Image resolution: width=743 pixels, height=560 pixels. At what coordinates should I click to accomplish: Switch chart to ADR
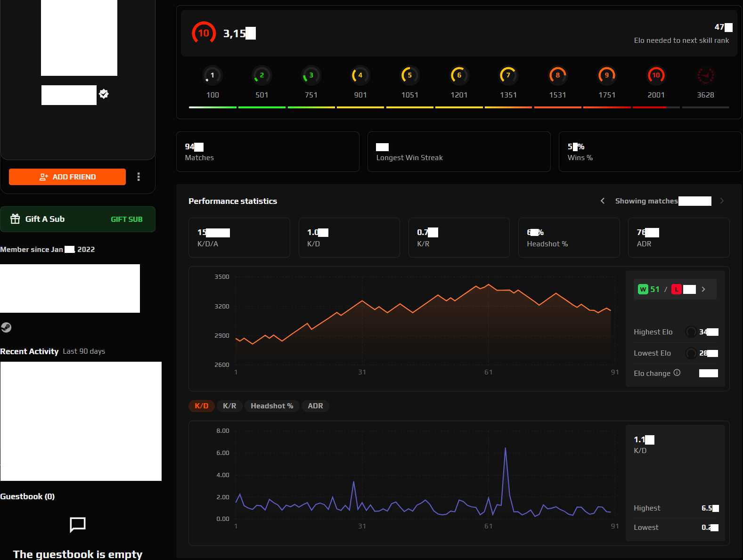click(x=315, y=406)
